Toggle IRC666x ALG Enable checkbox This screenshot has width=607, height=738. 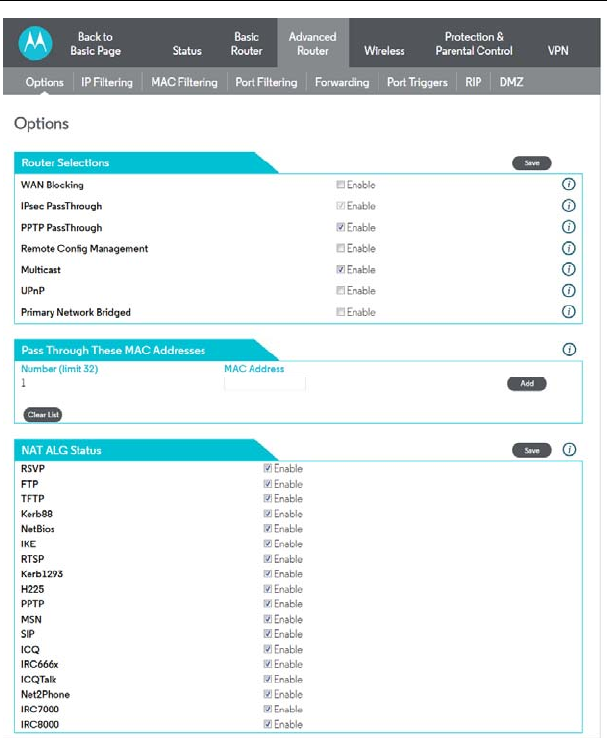[267, 664]
